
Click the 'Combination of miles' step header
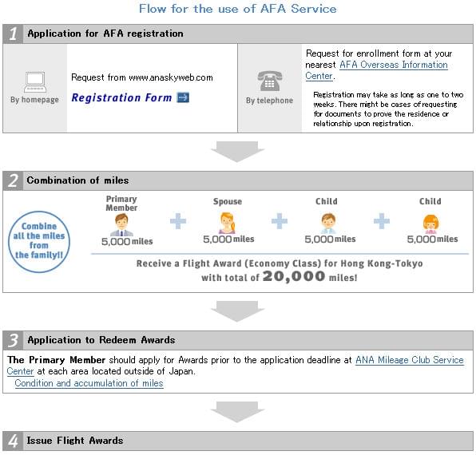(x=238, y=180)
